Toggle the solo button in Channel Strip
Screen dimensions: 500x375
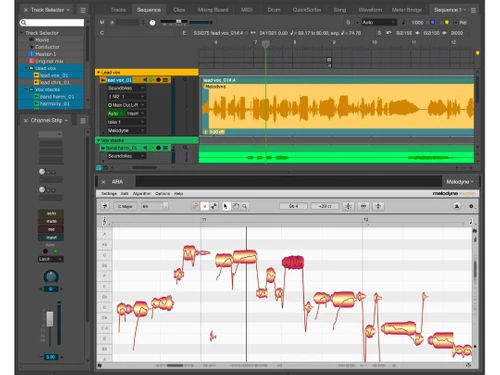[x=51, y=213]
